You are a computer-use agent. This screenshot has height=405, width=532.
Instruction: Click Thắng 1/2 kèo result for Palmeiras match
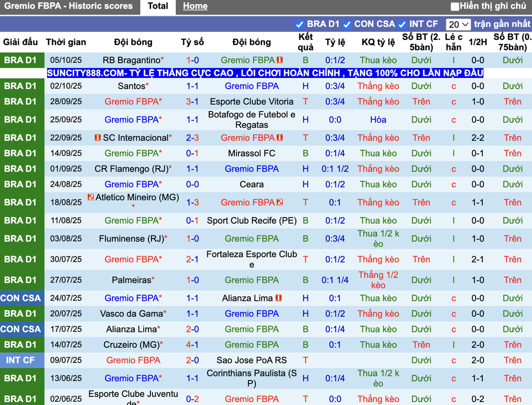click(x=378, y=280)
